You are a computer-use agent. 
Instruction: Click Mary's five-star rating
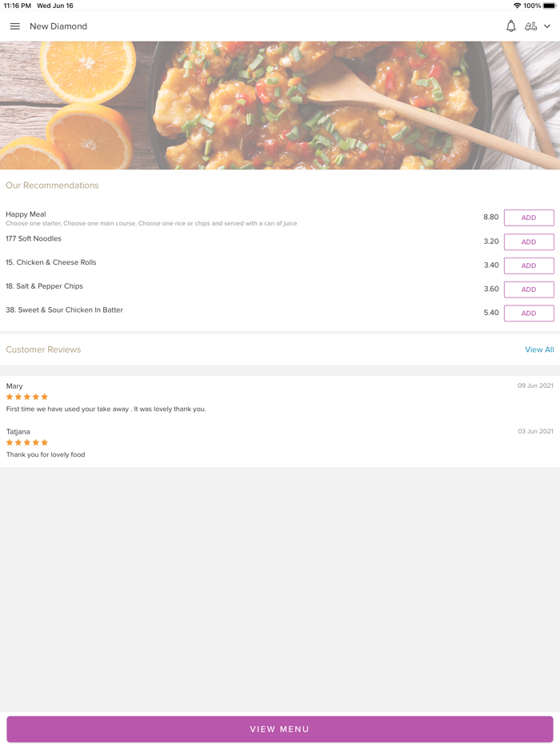click(x=27, y=397)
